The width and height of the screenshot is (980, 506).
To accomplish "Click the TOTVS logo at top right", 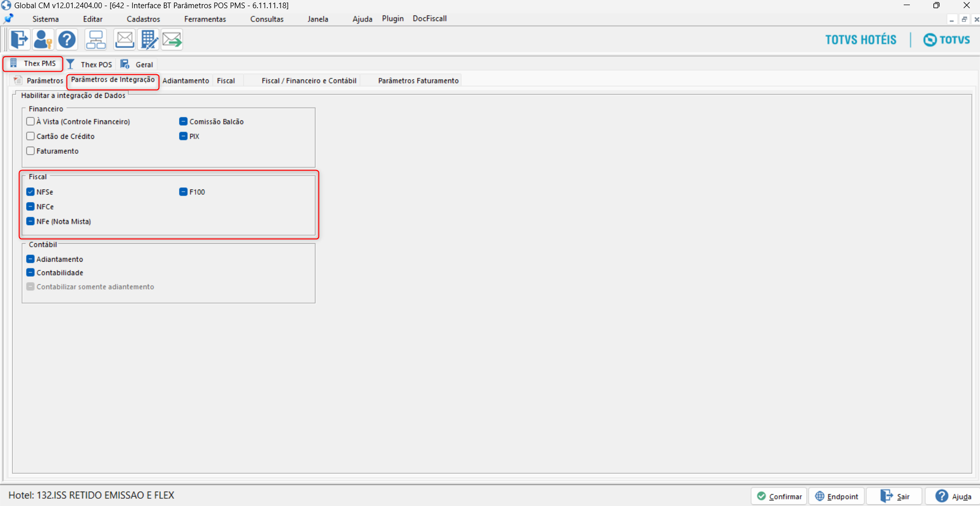I will 946,39.
